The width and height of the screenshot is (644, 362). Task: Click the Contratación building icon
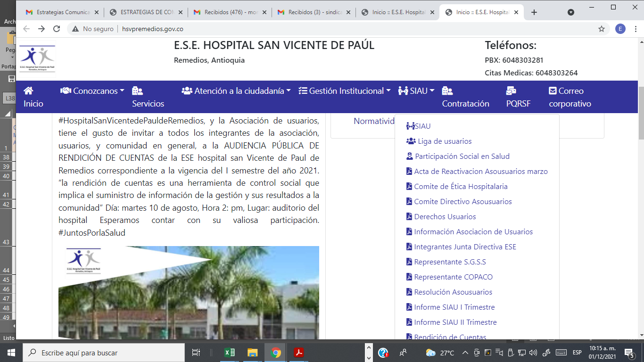pyautogui.click(x=447, y=90)
